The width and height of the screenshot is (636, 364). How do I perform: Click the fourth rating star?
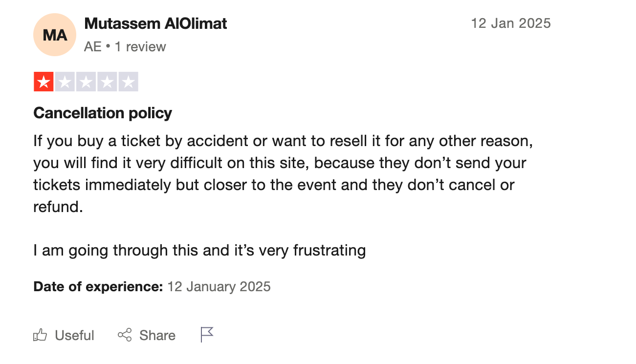pyautogui.click(x=108, y=82)
